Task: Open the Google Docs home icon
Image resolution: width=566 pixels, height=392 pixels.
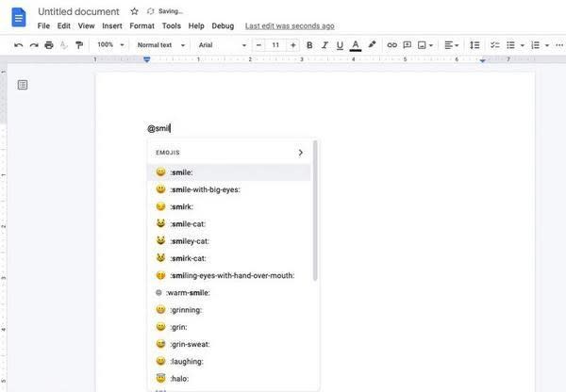Action: click(x=18, y=17)
